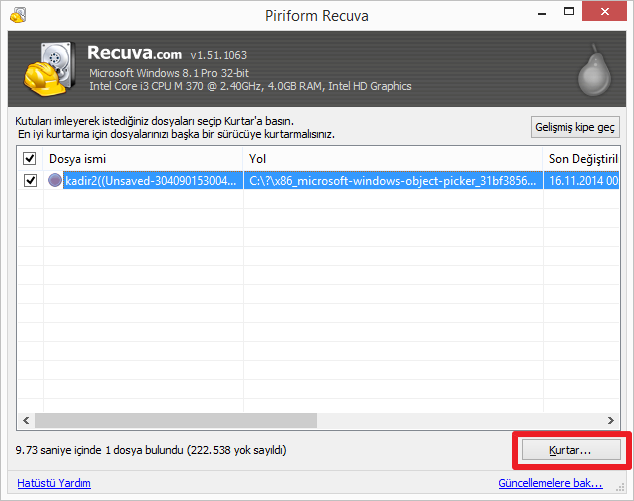Uncheck the kadir2 file checkbox
This screenshot has height=501, width=634.
30,180
